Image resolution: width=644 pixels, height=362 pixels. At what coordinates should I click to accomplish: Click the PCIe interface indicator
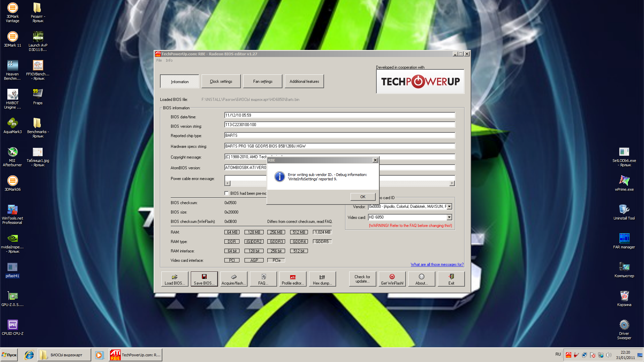click(x=276, y=260)
